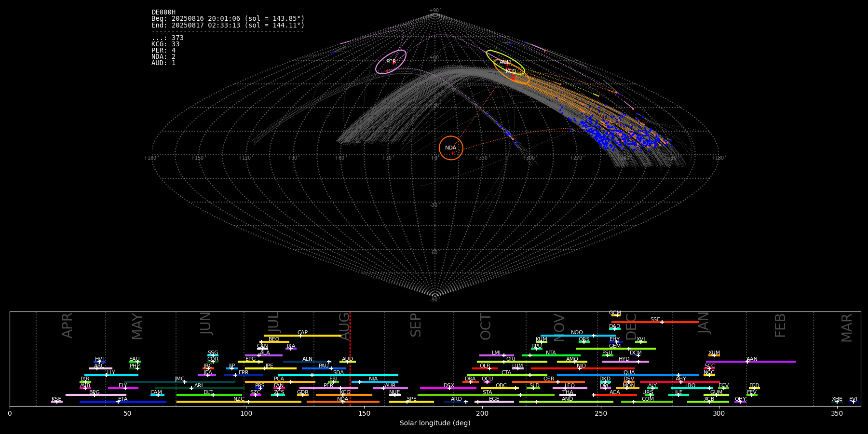This screenshot has height=434, width=868.
Task: Select the SSE shower bar in timeline
Action: point(655,322)
